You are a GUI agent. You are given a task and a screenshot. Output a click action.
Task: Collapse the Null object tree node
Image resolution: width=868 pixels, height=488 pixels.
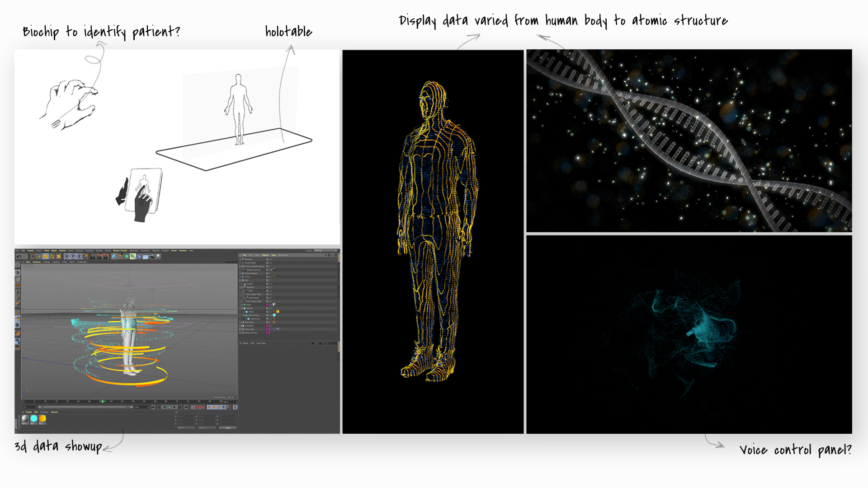coord(240,280)
